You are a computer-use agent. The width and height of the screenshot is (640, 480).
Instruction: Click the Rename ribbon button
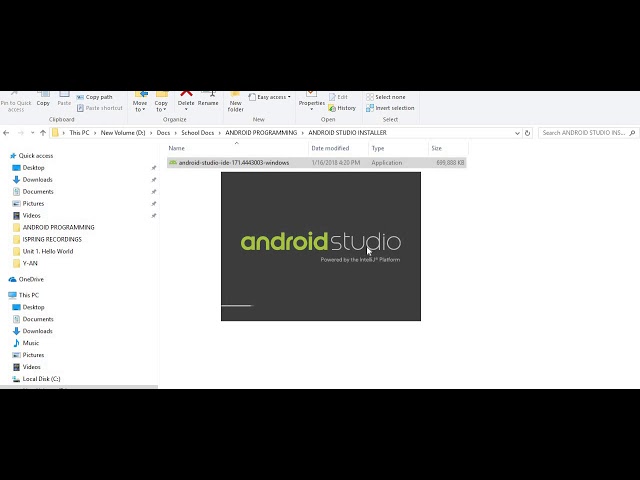[208, 99]
